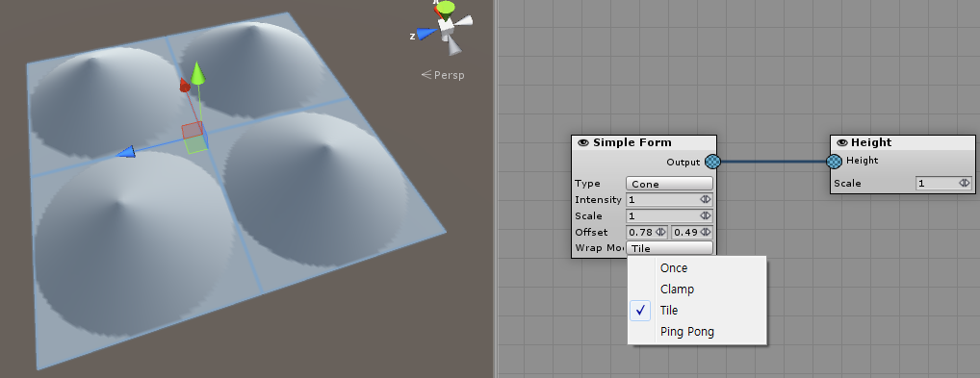The height and width of the screenshot is (378, 980).
Task: Click the Simple Form Scale value field
Action: [x=669, y=216]
